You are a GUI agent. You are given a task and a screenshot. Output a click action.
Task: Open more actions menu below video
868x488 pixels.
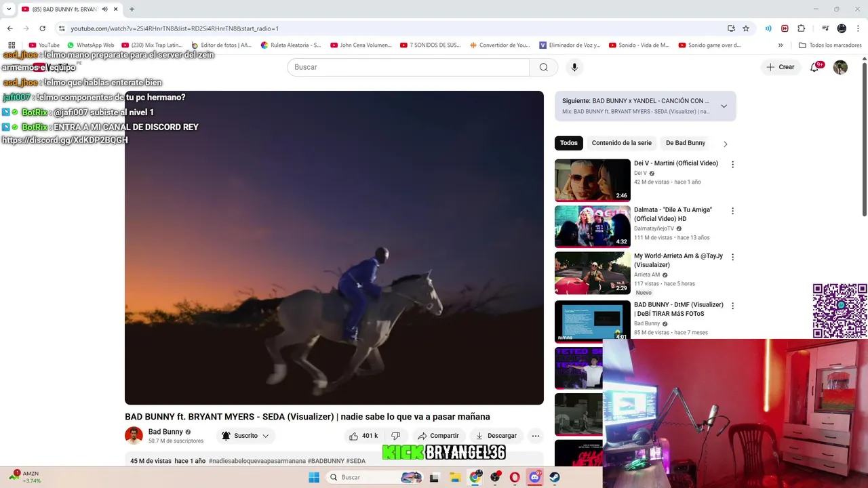coord(536,436)
